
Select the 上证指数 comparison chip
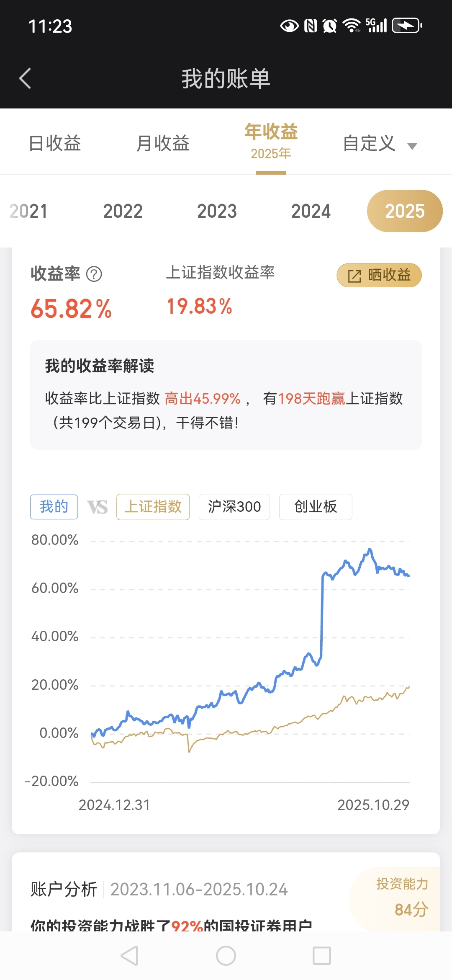coord(153,507)
